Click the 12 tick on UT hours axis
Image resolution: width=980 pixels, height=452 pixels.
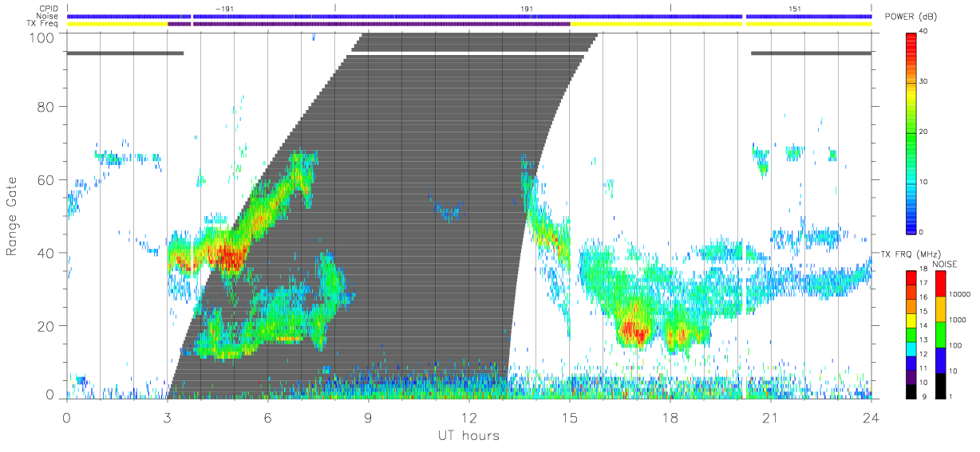pyautogui.click(x=468, y=418)
